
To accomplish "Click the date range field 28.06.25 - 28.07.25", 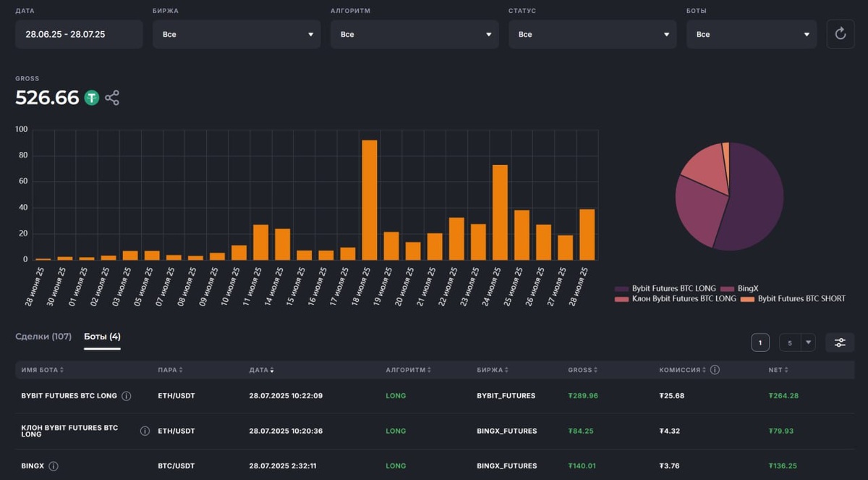I will 79,34.
